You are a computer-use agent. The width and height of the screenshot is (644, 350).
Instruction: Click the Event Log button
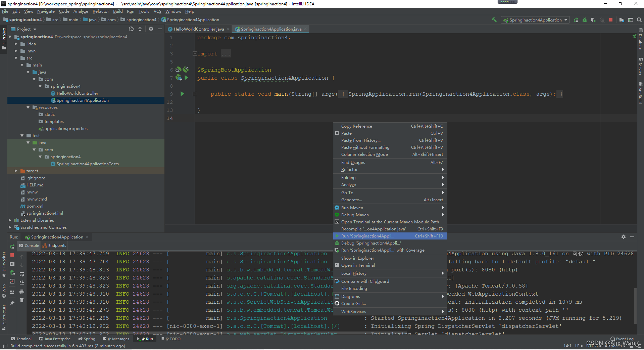tap(622, 339)
